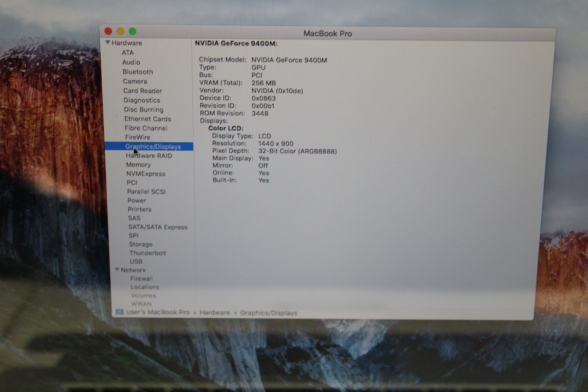
Task: Select the highlighted Graphics/Displays entry
Action: point(149,146)
